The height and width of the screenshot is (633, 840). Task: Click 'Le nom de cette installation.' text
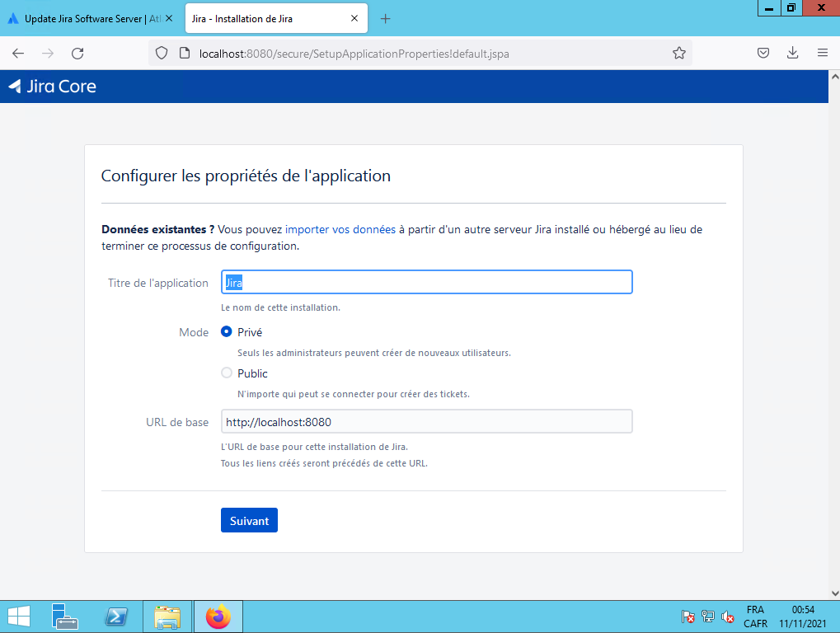pyautogui.click(x=281, y=307)
